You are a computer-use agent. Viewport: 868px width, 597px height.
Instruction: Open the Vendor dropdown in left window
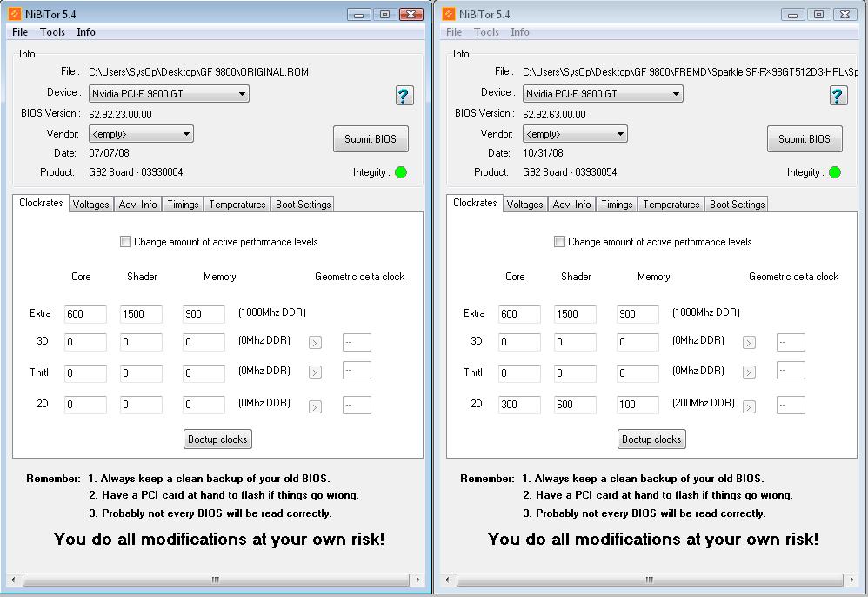pyautogui.click(x=141, y=133)
